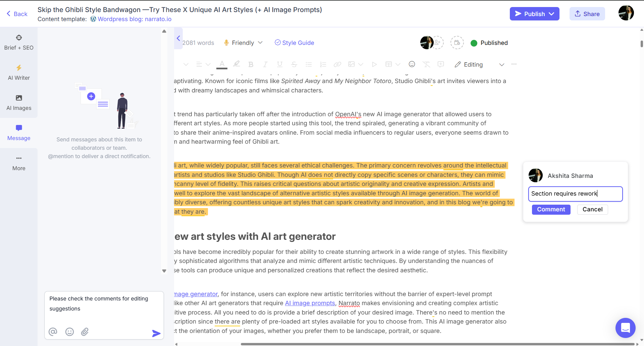This screenshot has width=644, height=346.
Task: Click the message panel scroll down arrow
Action: tap(164, 271)
